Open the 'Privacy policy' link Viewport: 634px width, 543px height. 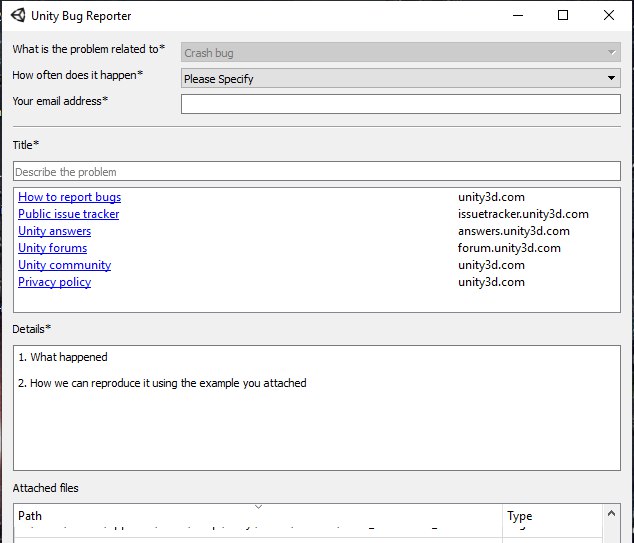click(55, 282)
